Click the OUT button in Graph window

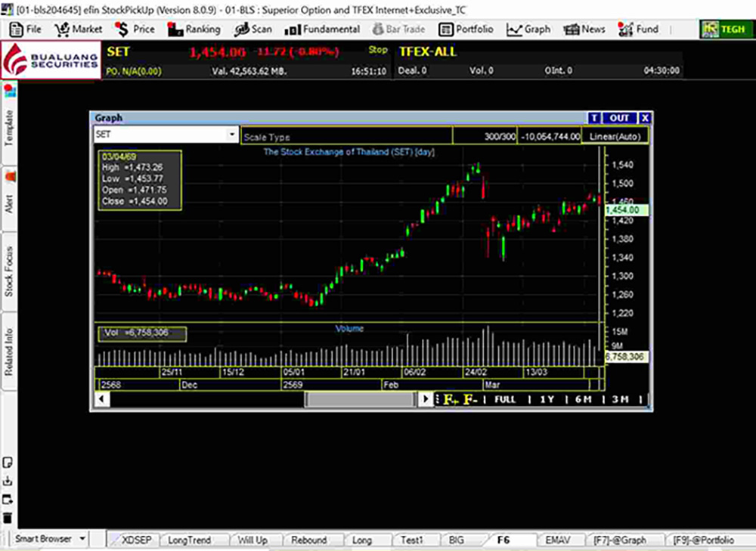pos(619,118)
